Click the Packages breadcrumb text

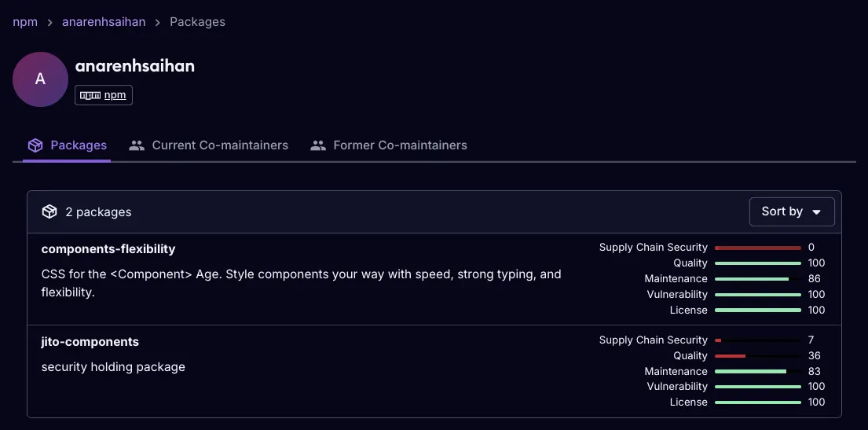197,22
